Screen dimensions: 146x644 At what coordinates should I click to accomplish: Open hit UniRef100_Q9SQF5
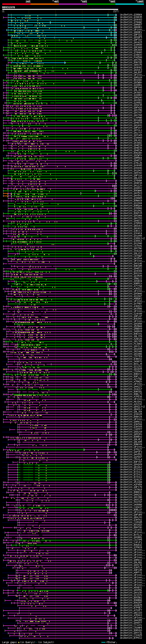tap(131, 37)
